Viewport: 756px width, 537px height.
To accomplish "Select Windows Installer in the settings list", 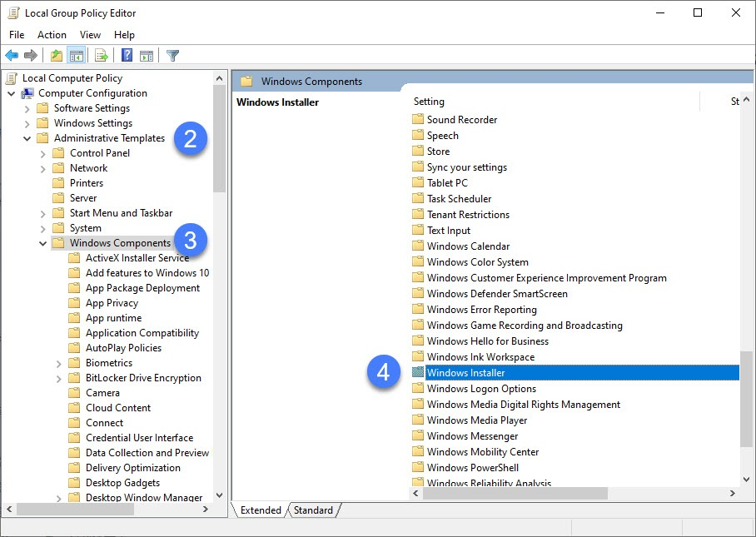I will click(575, 372).
